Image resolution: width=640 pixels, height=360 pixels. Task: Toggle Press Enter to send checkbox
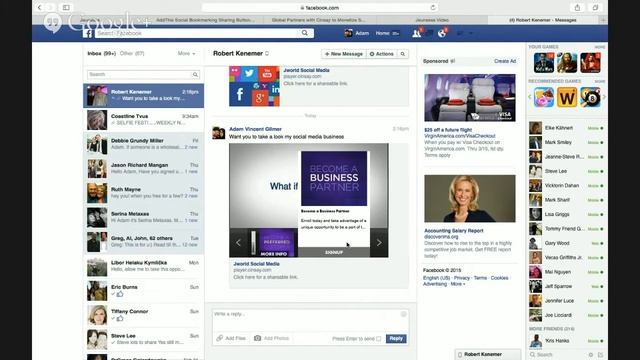pyautogui.click(x=379, y=339)
